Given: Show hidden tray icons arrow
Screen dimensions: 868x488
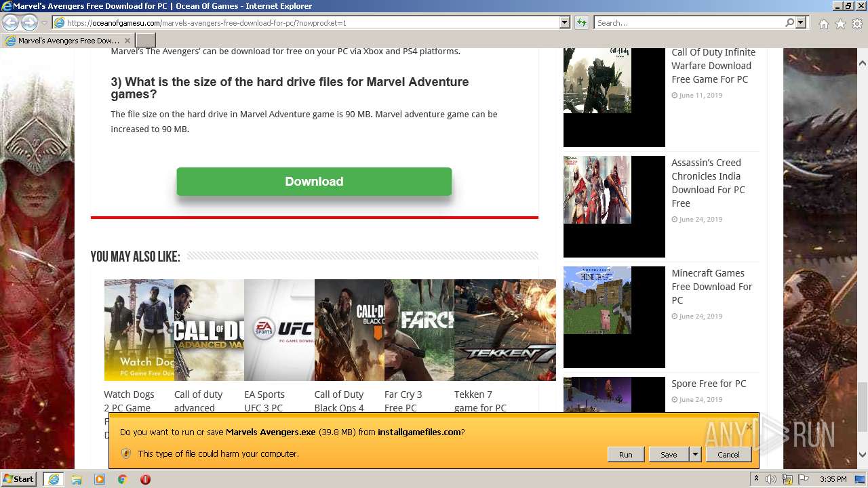Looking at the screenshot, I should pos(757,479).
